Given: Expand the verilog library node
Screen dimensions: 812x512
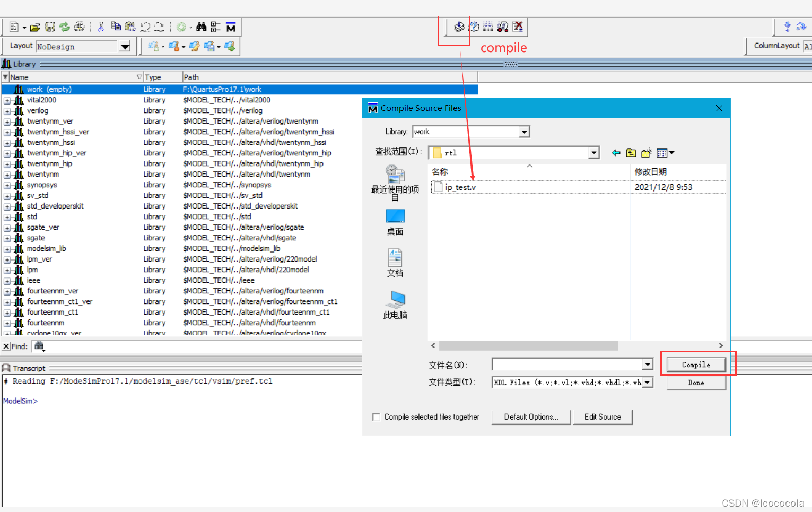Looking at the screenshot, I should (7, 111).
